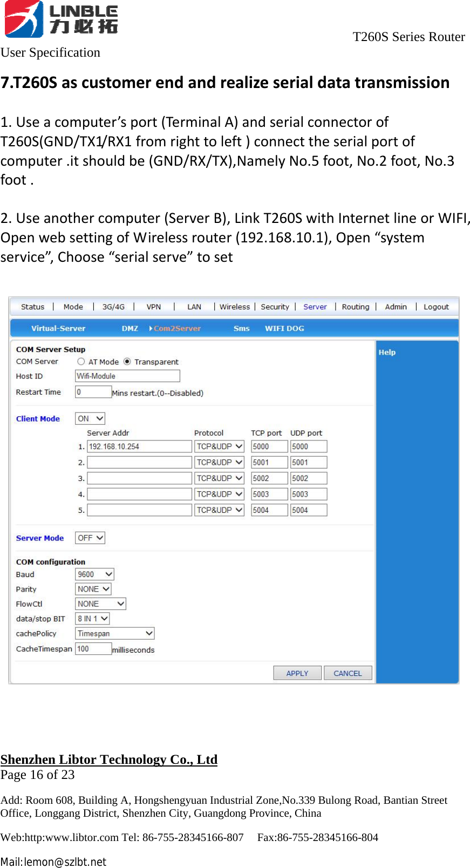Image resolution: width=470 pixels, height=868 pixels.
Task: Open the LAN menu tab
Action: pyautogui.click(x=194, y=307)
